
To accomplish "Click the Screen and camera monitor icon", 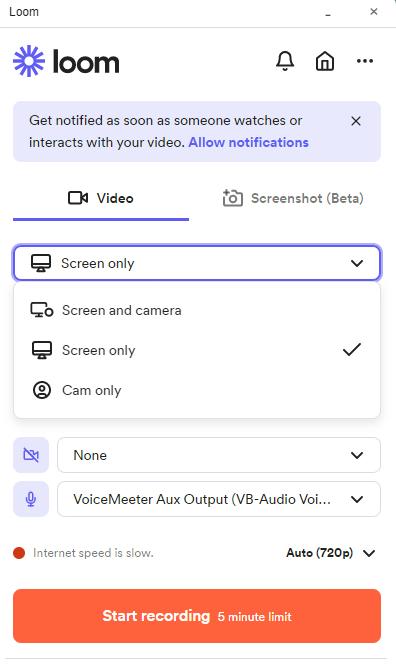I will (42, 310).
